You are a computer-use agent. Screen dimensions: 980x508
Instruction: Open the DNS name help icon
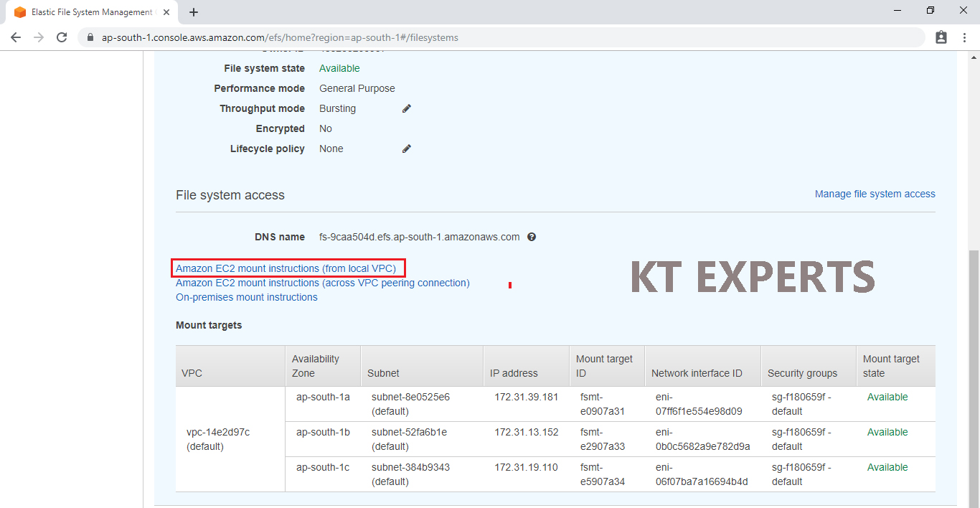(532, 237)
